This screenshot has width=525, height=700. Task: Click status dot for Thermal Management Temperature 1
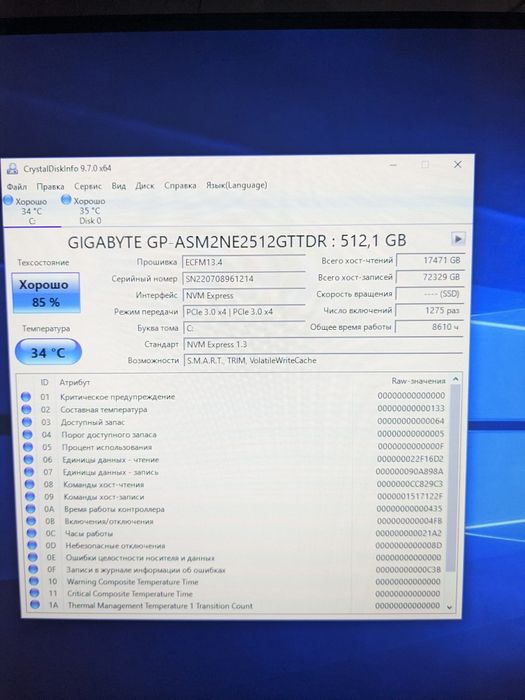35,605
